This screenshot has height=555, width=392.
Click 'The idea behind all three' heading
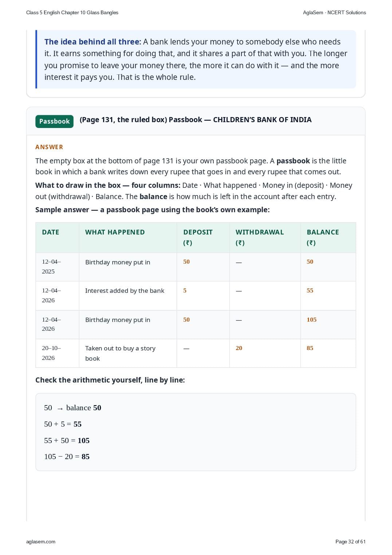click(93, 42)
